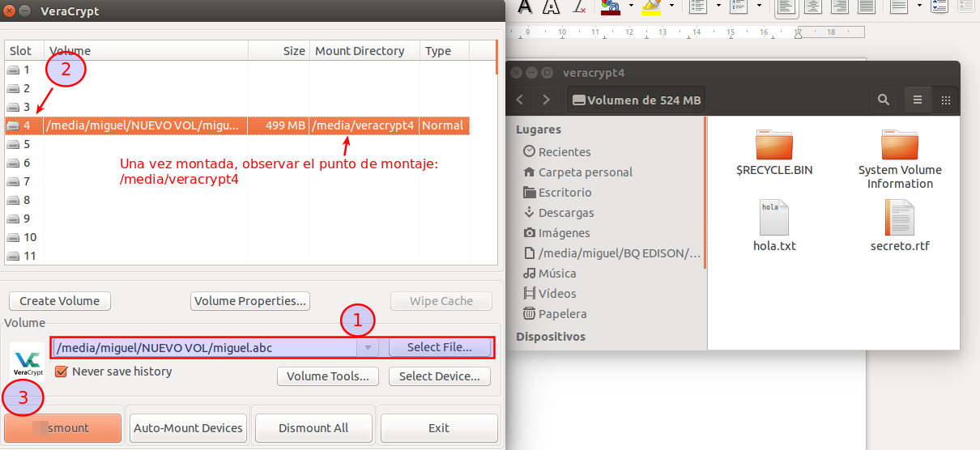
Task: Sort volume list by Type column
Action: 445,51
